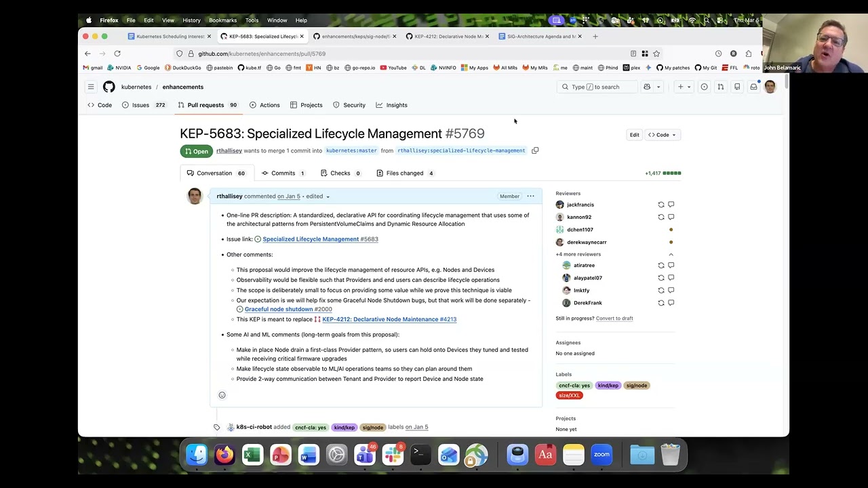The image size is (868, 488).
Task: Click the kubernetes:master base branch label
Action: 351,150
